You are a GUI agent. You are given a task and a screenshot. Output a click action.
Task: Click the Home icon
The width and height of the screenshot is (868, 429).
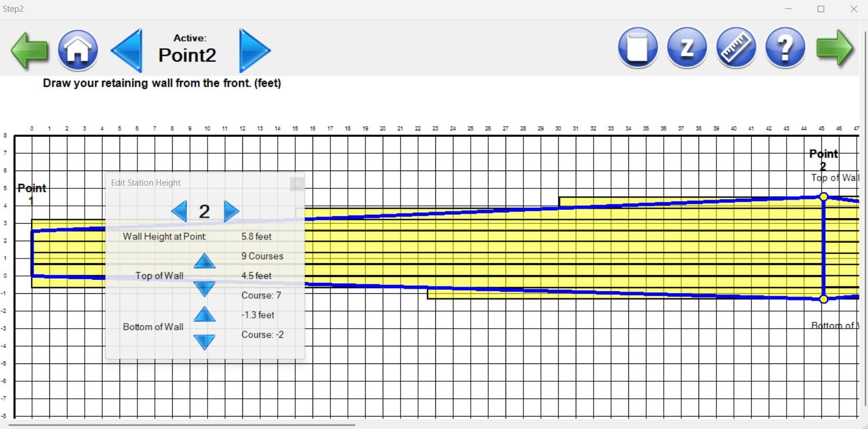pos(78,49)
